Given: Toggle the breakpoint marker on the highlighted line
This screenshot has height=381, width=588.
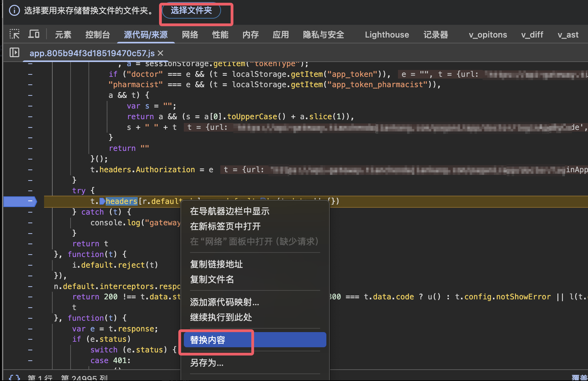Looking at the screenshot, I should [x=20, y=201].
